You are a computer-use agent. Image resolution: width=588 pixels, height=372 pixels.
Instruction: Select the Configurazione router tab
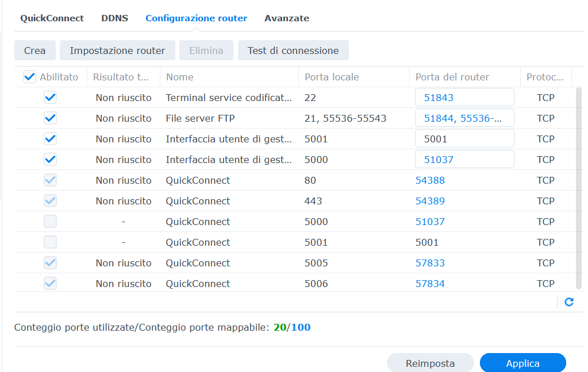[196, 18]
